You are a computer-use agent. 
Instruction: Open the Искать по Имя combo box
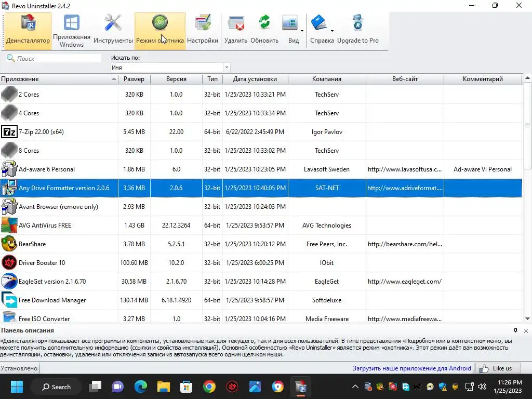point(170,67)
